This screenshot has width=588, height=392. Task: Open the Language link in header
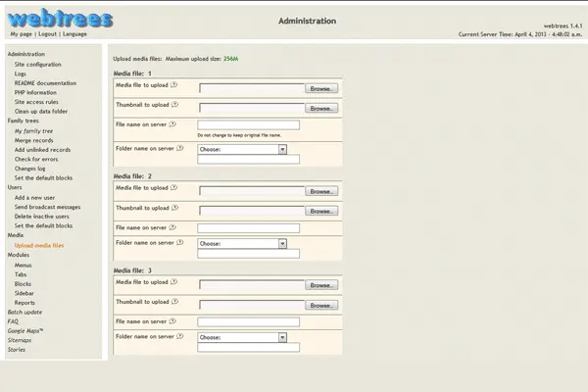(74, 33)
